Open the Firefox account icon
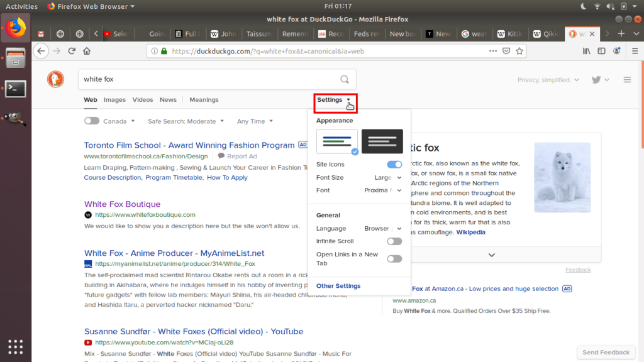644x362 pixels. click(x=616, y=51)
